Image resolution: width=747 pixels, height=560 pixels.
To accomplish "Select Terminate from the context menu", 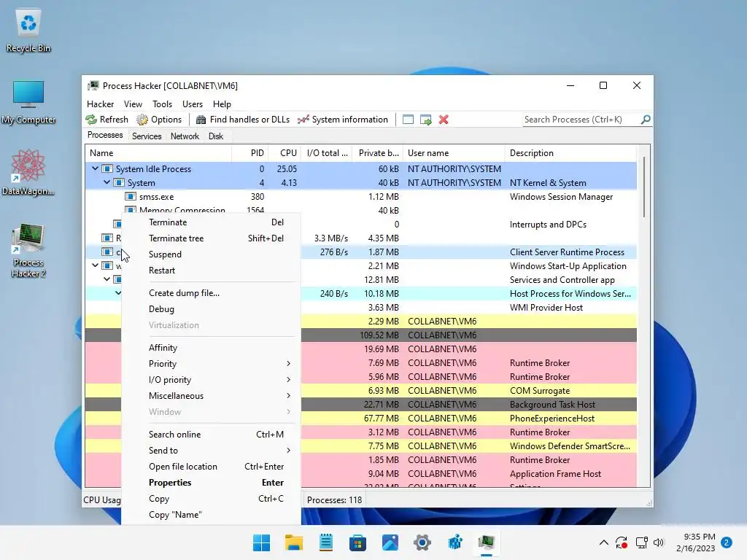I will (211, 222).
